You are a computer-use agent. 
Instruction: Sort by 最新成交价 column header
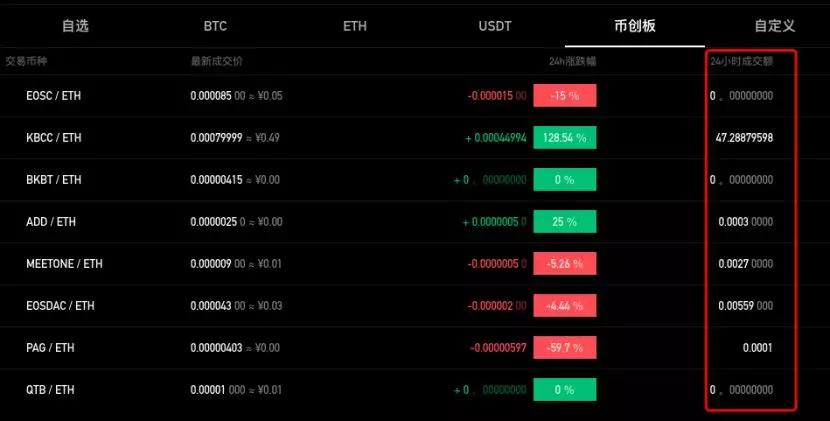pos(216,61)
